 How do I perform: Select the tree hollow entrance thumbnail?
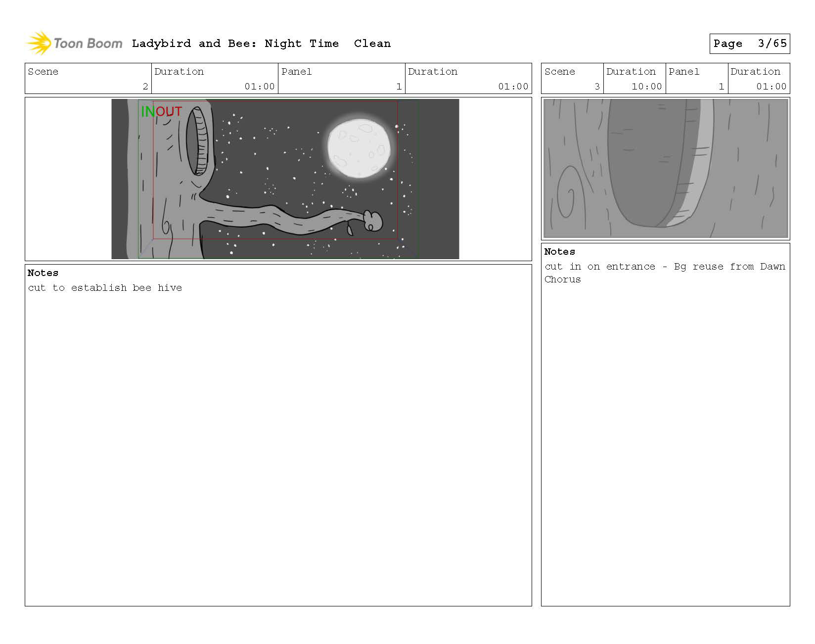(666, 169)
